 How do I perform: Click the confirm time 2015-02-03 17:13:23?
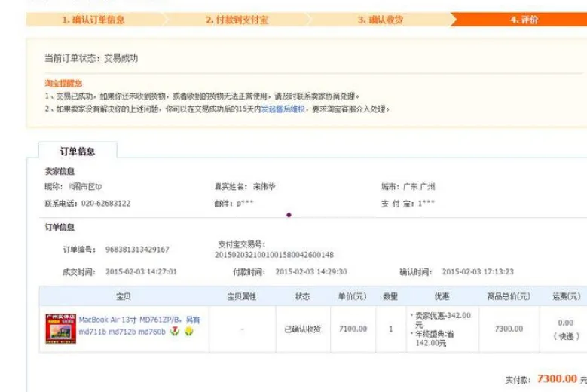tap(478, 272)
